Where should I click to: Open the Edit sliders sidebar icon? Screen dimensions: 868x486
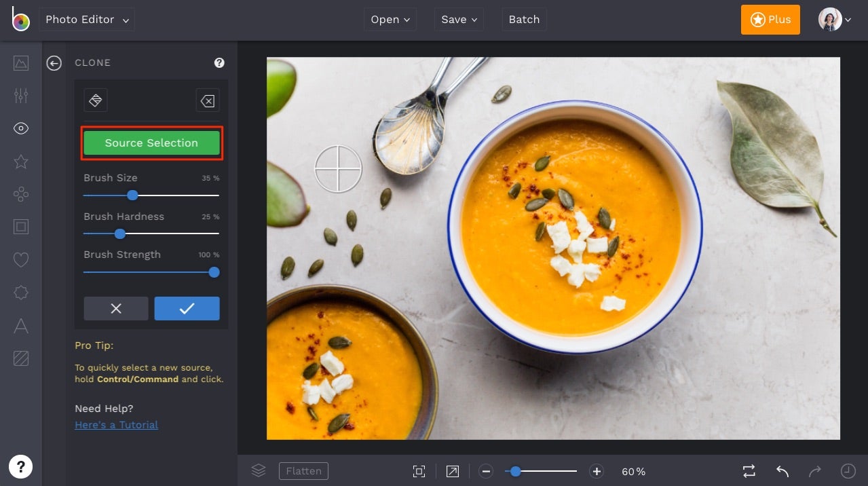tap(21, 96)
